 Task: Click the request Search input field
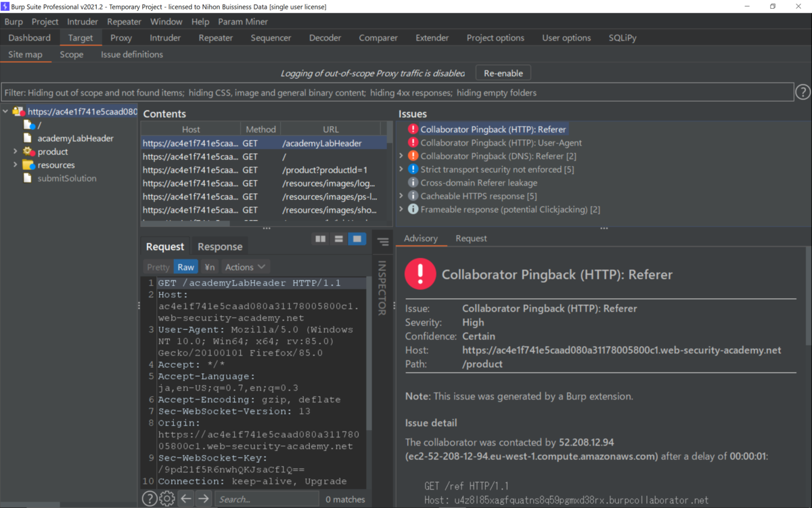[x=267, y=499]
